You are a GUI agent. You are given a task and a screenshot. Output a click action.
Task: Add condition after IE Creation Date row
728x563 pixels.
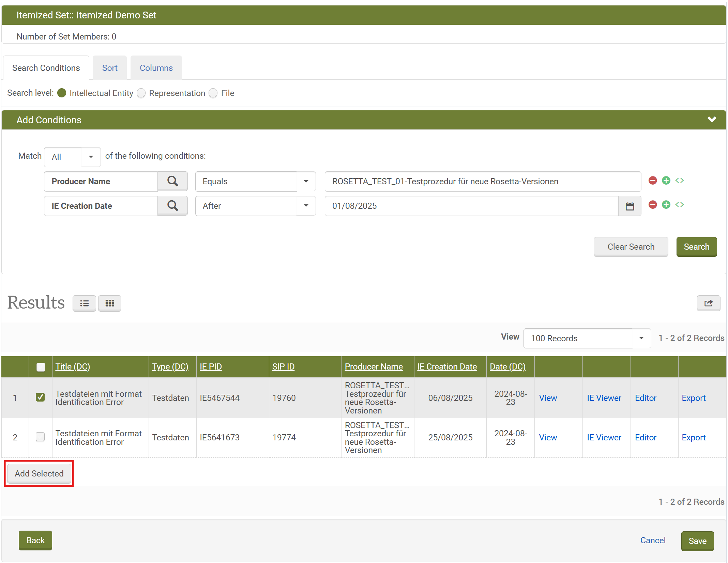click(666, 205)
